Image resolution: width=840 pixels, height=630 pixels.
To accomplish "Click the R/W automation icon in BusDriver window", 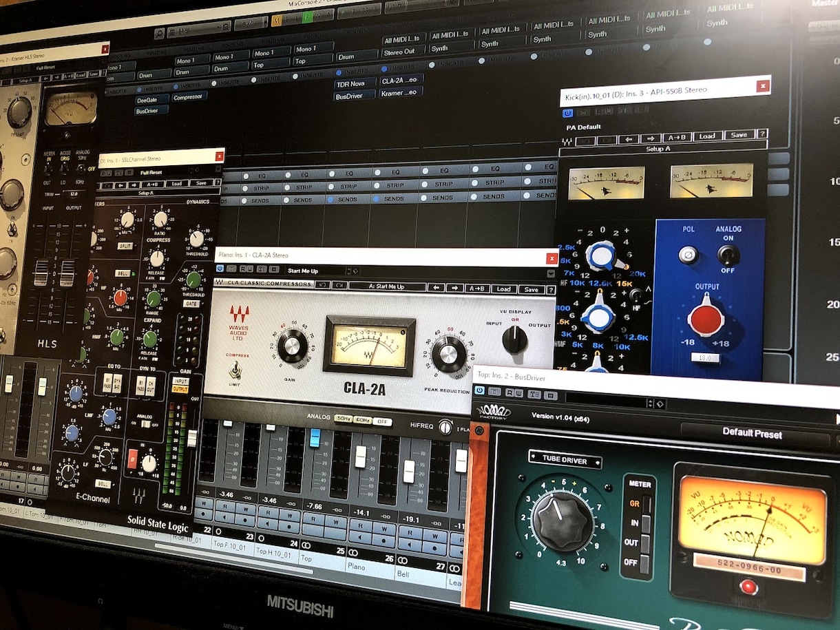I will pos(514,392).
